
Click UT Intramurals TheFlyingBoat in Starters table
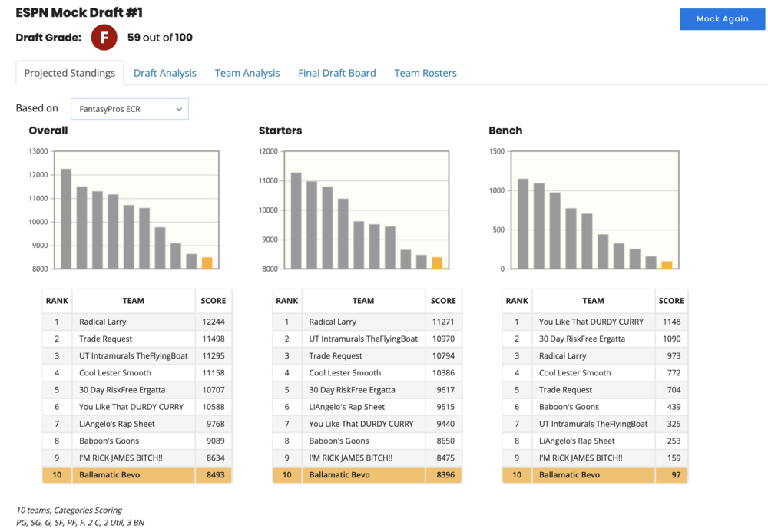(x=363, y=339)
